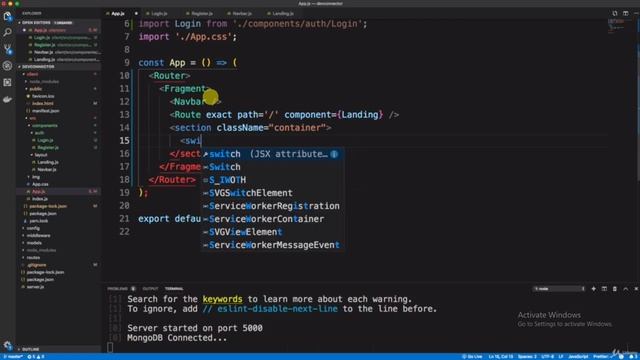Click the split terminal icon
This screenshot has width=640, height=360.
[604, 289]
